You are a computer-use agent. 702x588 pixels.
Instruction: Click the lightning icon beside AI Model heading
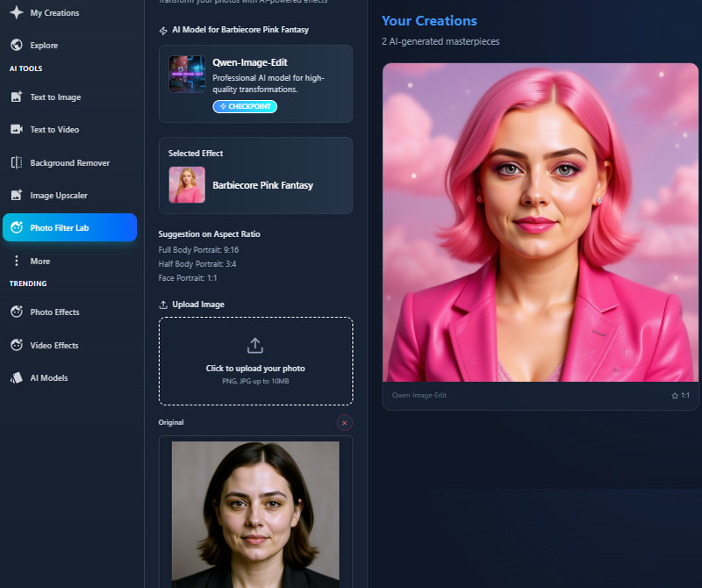tap(163, 31)
